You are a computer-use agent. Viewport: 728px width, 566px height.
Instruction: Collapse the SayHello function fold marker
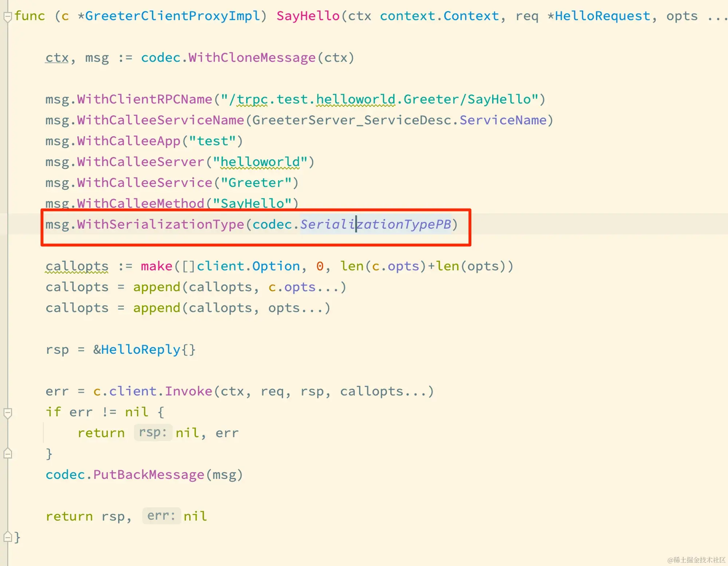pos(7,16)
